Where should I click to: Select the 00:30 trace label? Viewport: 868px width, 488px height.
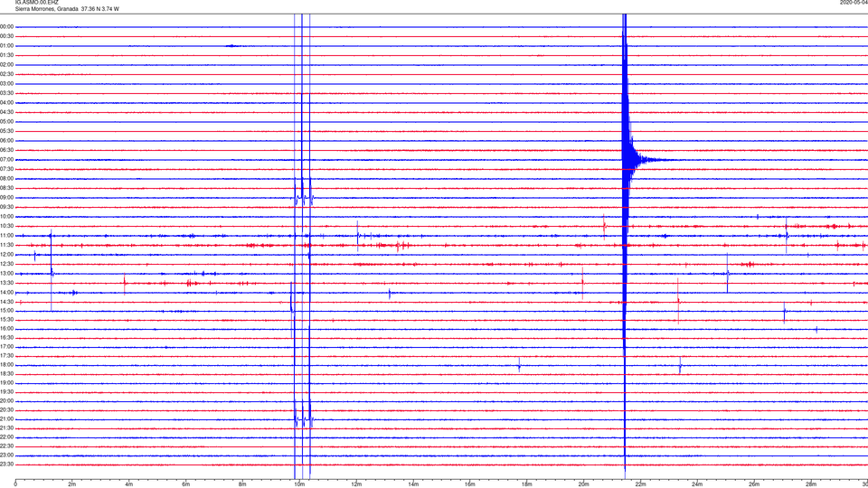[x=6, y=36]
